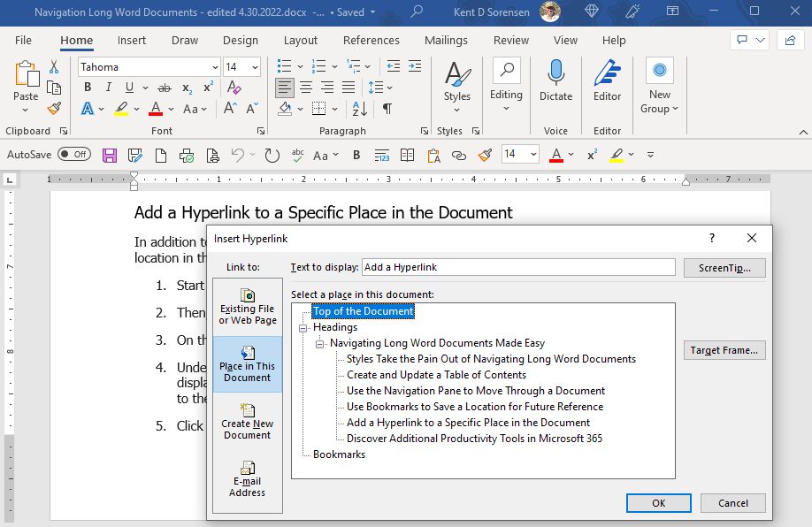Image resolution: width=812 pixels, height=527 pixels.
Task: Click the Clear All Formatting icon
Action: coord(234,88)
